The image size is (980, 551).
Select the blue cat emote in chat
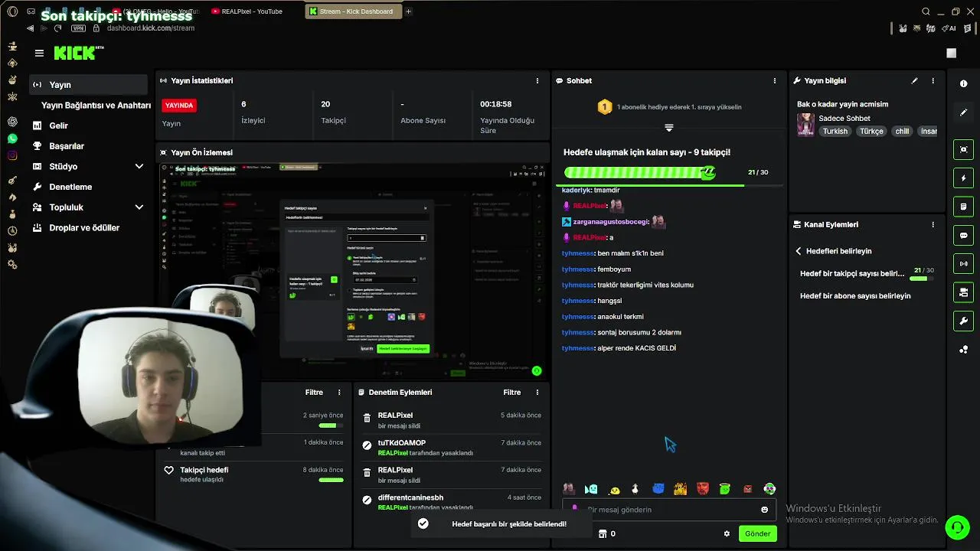pyautogui.click(x=658, y=489)
